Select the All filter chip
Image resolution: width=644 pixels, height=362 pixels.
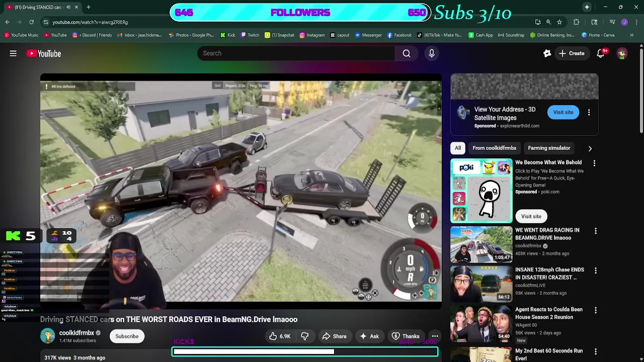[x=458, y=148]
